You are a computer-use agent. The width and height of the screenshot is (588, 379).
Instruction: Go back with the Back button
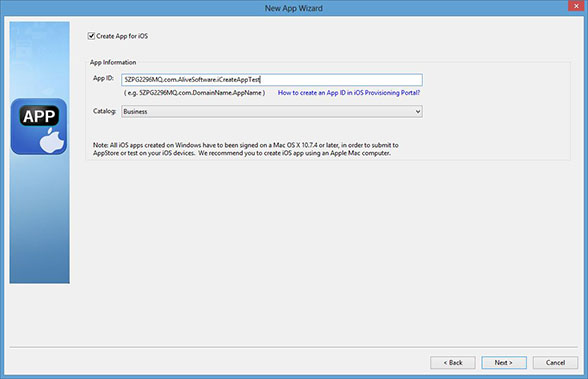[x=453, y=363]
